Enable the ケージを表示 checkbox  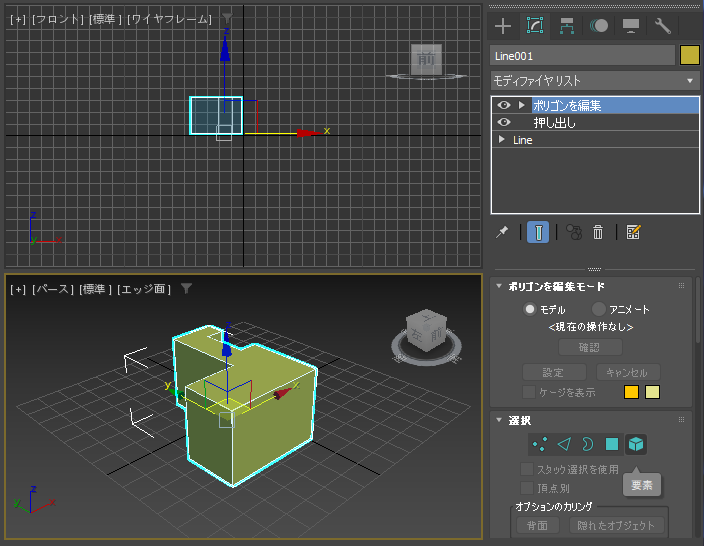[x=528, y=392]
